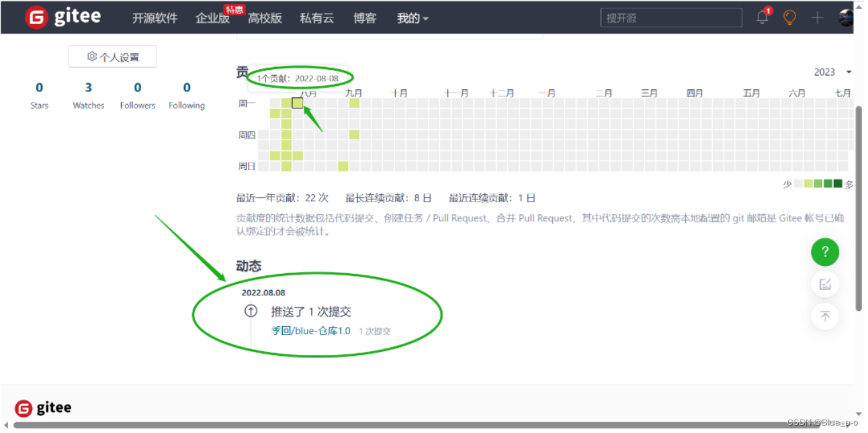Open 个人设置 settings button
This screenshot has width=868, height=433.
pyautogui.click(x=112, y=56)
